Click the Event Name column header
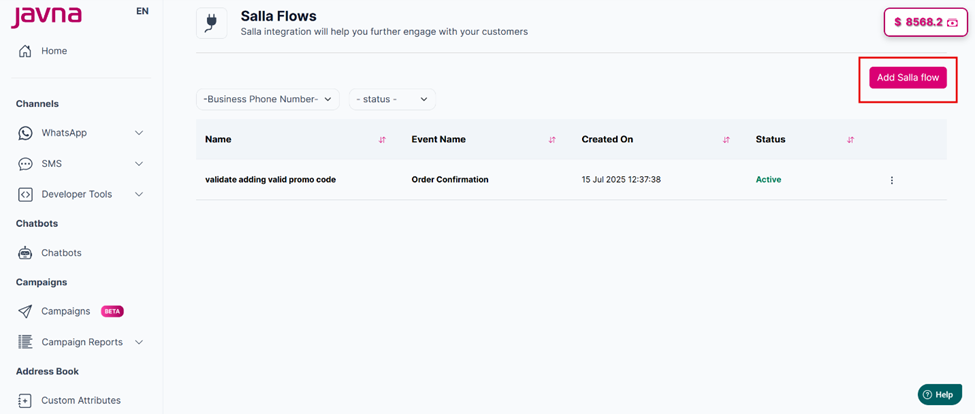Viewport: 975px width, 414px height. 438,139
